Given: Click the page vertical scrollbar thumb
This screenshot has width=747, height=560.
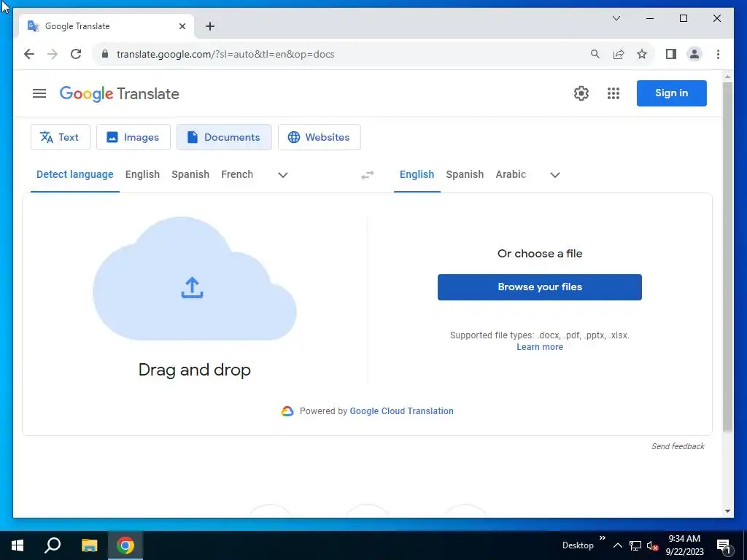Looking at the screenshot, I should pos(727,257).
